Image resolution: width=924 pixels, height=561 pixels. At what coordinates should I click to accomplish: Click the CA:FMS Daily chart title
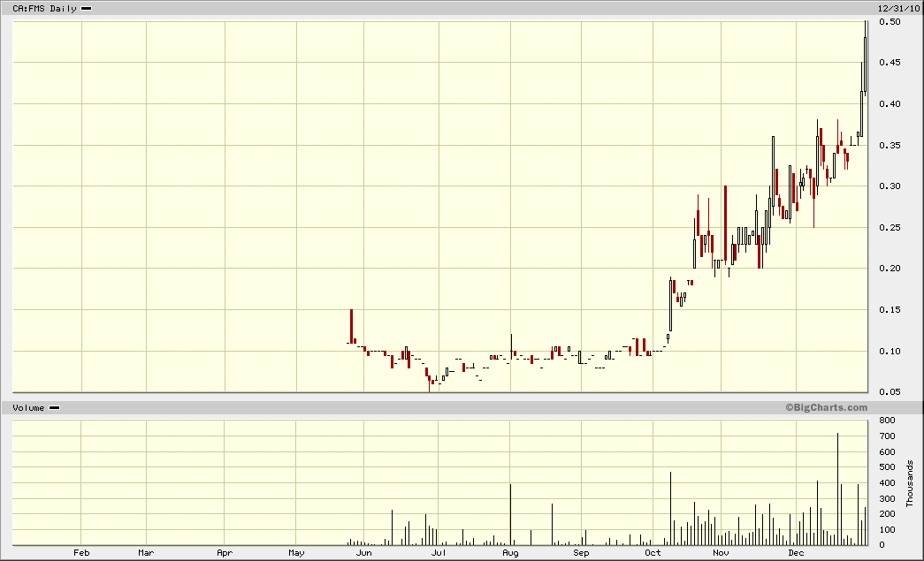tap(45, 8)
